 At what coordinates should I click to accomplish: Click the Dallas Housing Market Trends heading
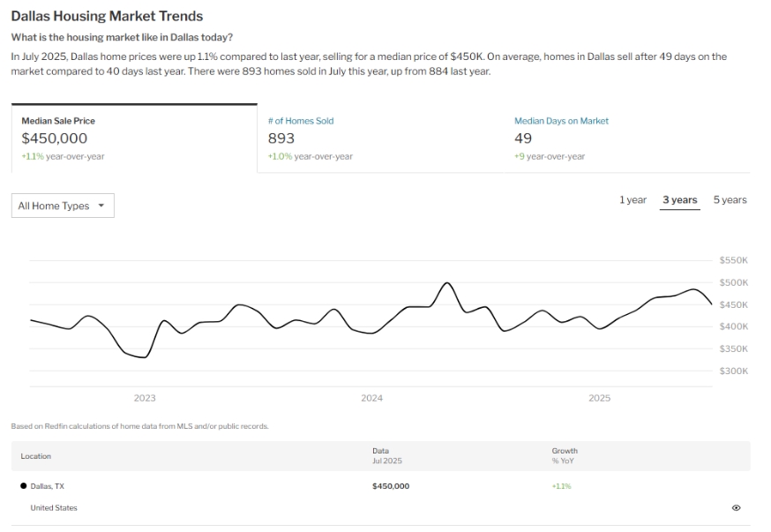coord(107,16)
